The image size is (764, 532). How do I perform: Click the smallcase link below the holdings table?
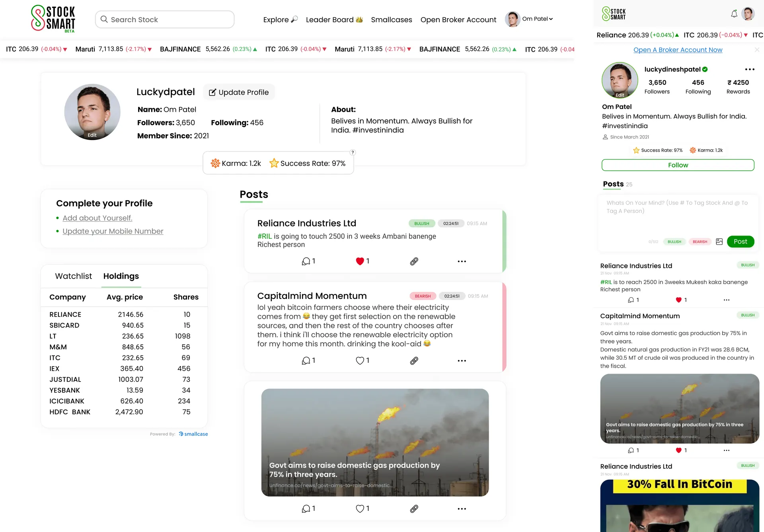coord(193,434)
